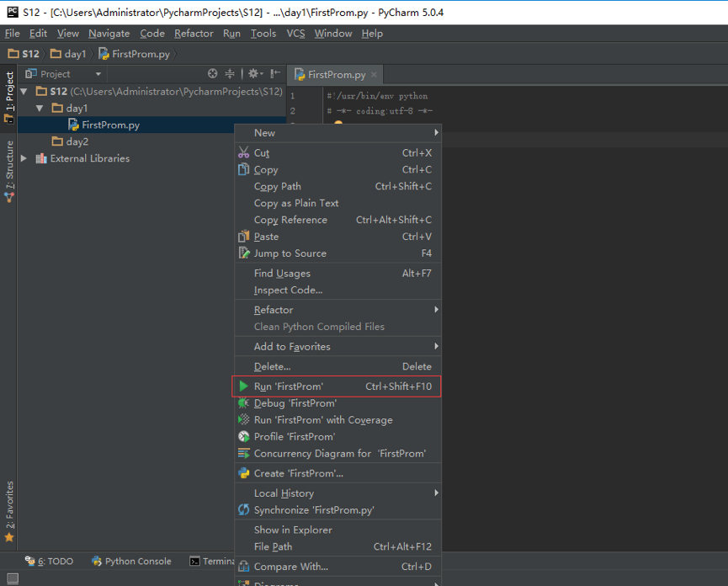728x586 pixels.
Task: Open the Project panel gear settings
Action: click(x=255, y=73)
